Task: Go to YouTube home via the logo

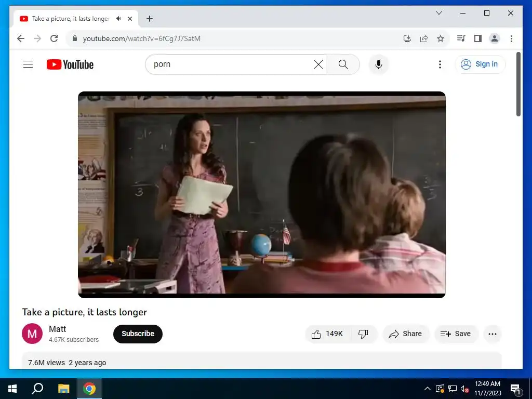Action: (70, 64)
